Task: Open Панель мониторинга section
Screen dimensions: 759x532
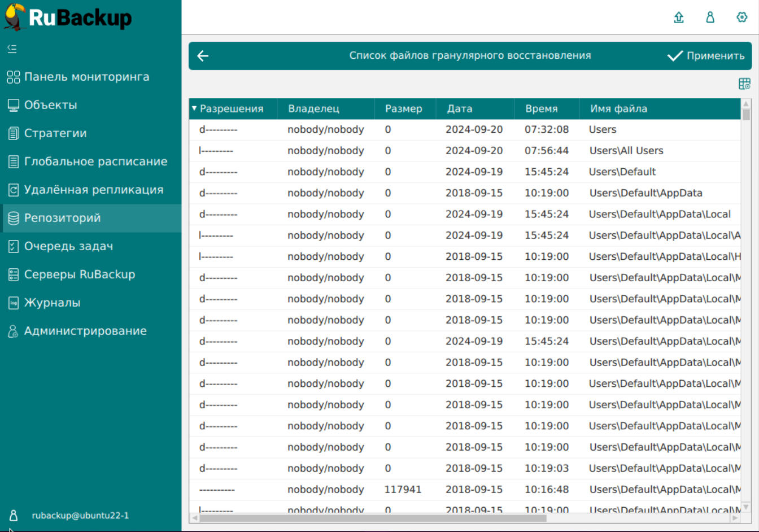Action: tap(86, 77)
